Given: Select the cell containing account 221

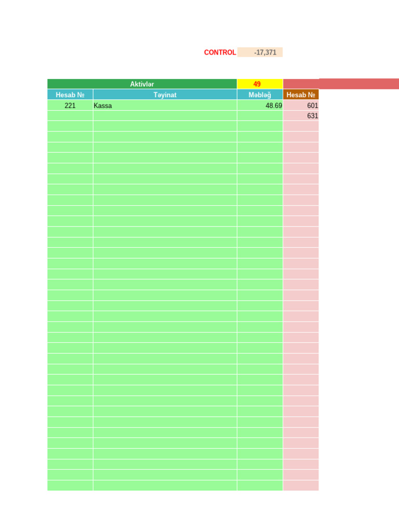Looking at the screenshot, I should (70, 105).
